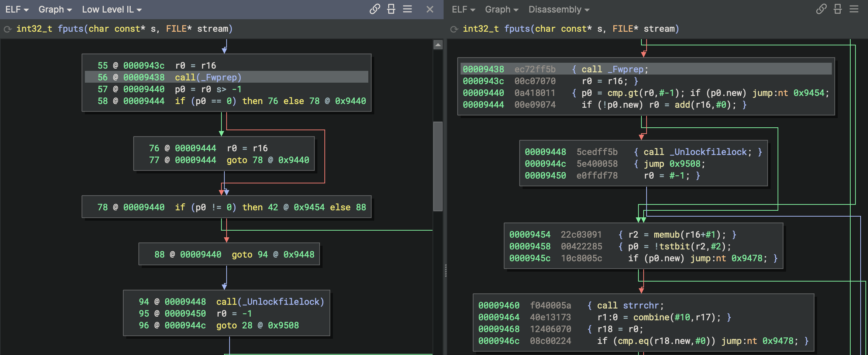Click the left pane vertical scrollbar thumb

(x=438, y=166)
